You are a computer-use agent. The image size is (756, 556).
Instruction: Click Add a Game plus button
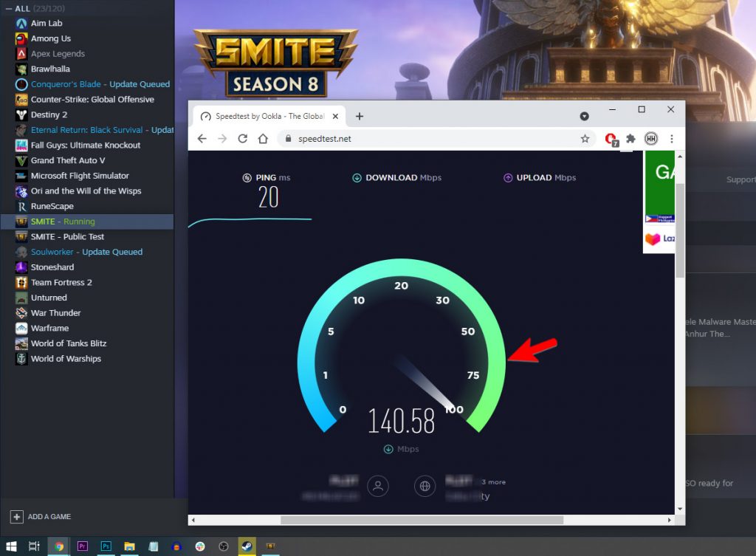tap(16, 516)
